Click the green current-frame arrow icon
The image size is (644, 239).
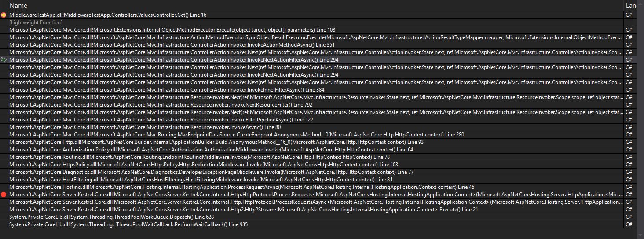point(4,60)
